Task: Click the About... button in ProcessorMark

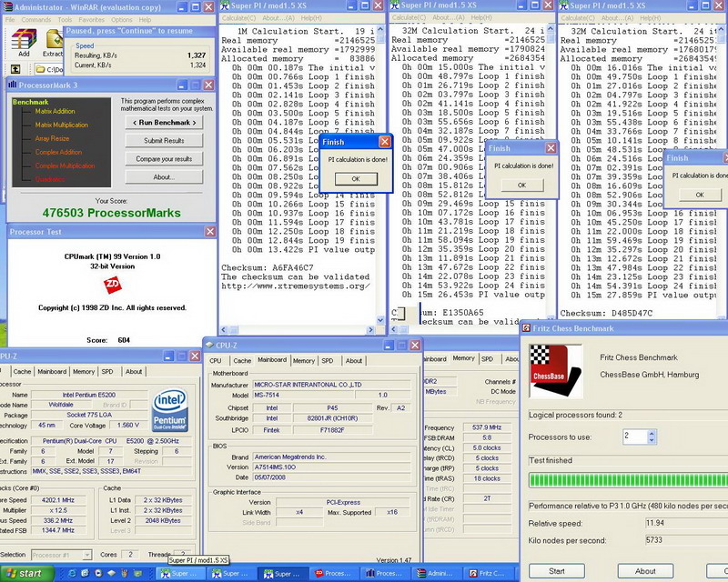Action: (x=164, y=176)
